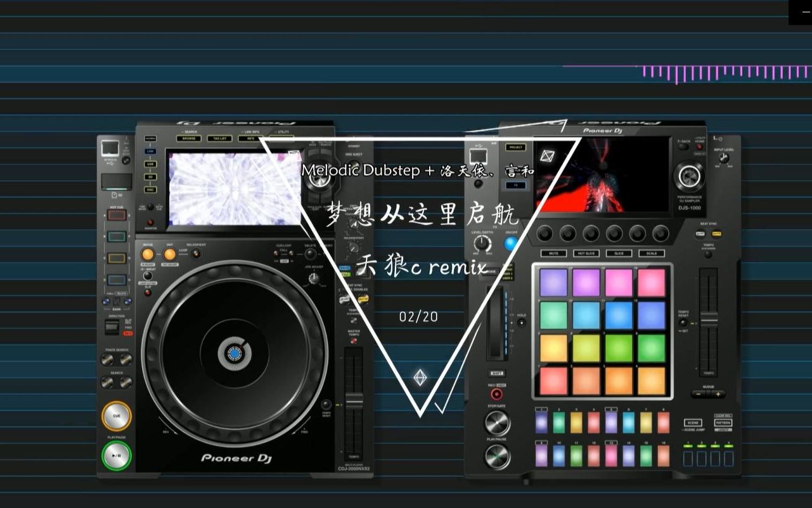Enable SLICE mode on the sampler
The height and width of the screenshot is (508, 812).
tap(619, 253)
